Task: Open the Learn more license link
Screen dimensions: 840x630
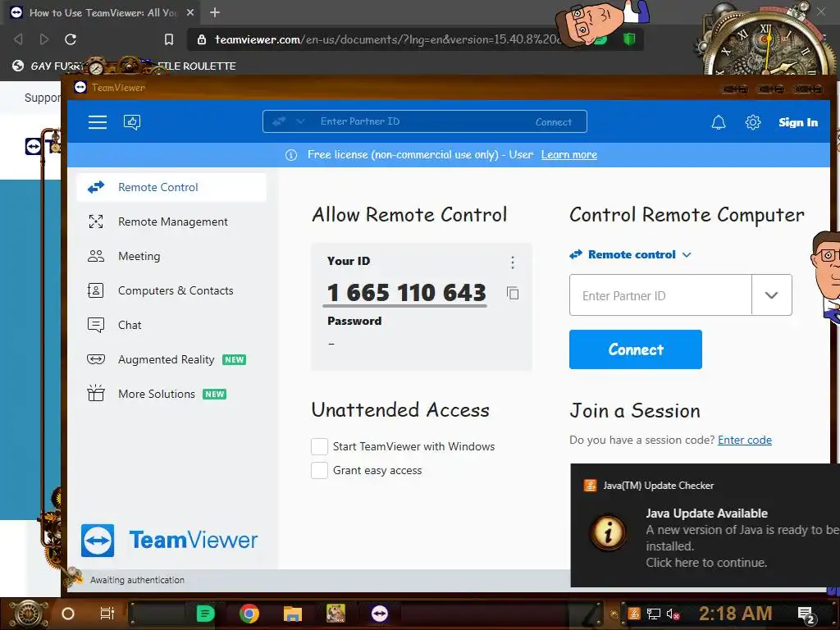Action: click(569, 155)
